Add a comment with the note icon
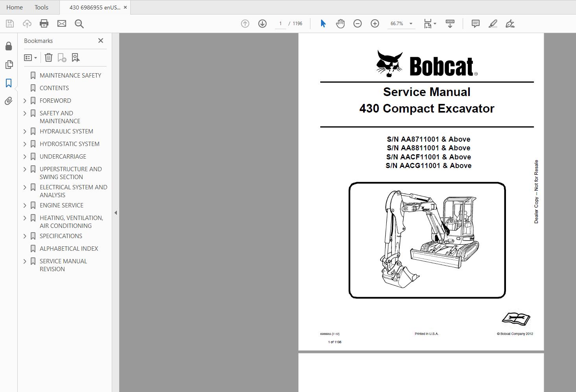 point(476,24)
